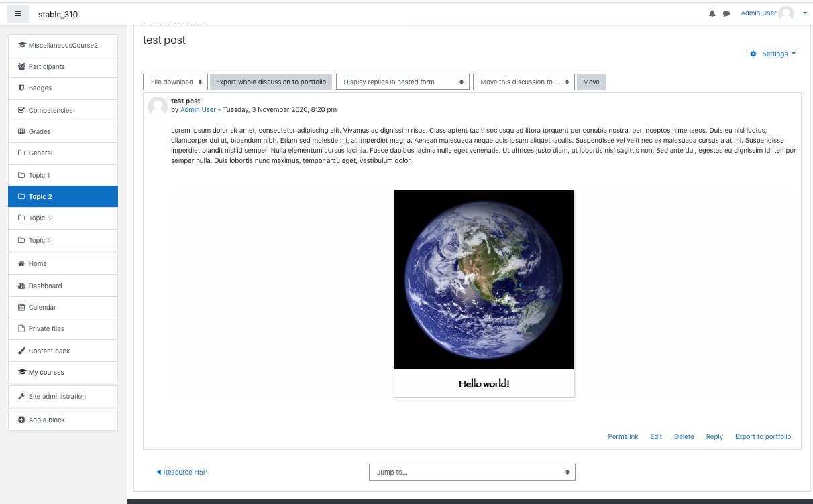Click the Edit post link
Viewport: 813px width, 504px height.
[x=656, y=436]
